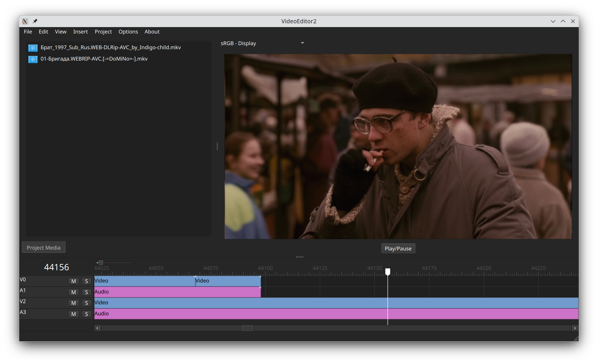Select the second Video clip on V0

pos(227,281)
